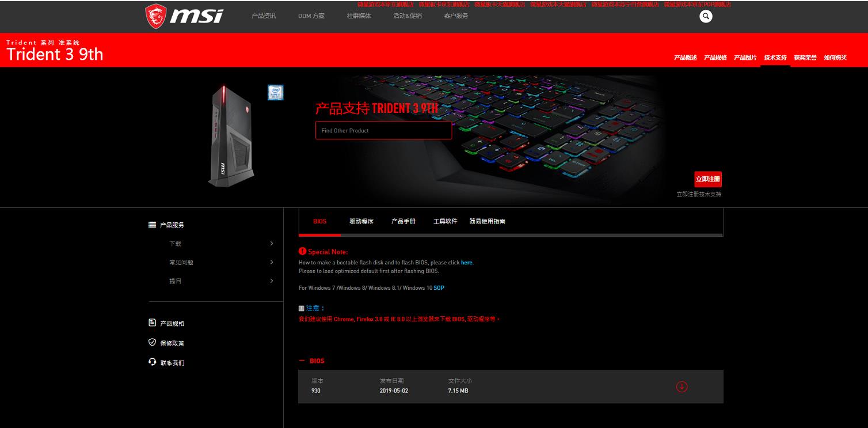Focus the Find Other Product field
The height and width of the screenshot is (428, 868).
[383, 131]
